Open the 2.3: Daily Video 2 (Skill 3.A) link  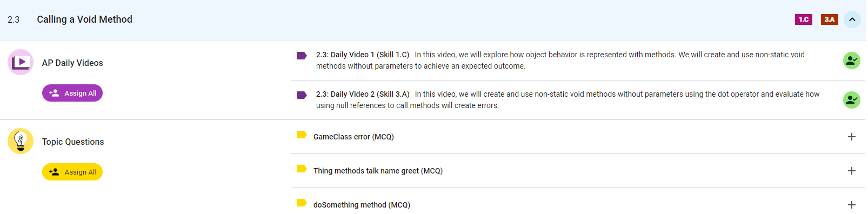pyautogui.click(x=363, y=94)
